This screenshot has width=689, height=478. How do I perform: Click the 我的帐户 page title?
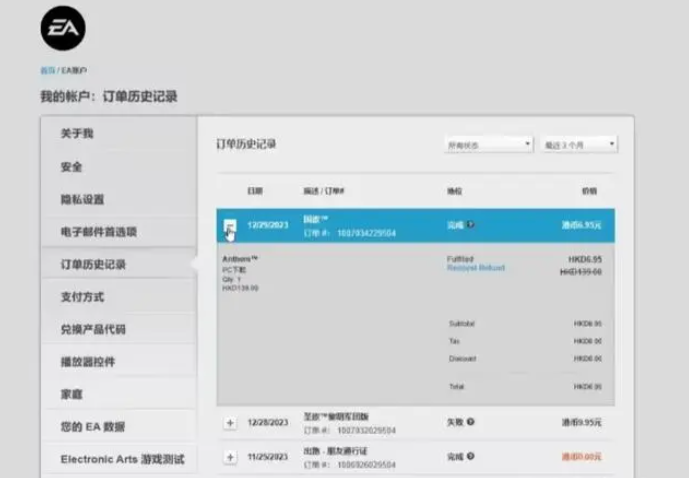coord(109,96)
